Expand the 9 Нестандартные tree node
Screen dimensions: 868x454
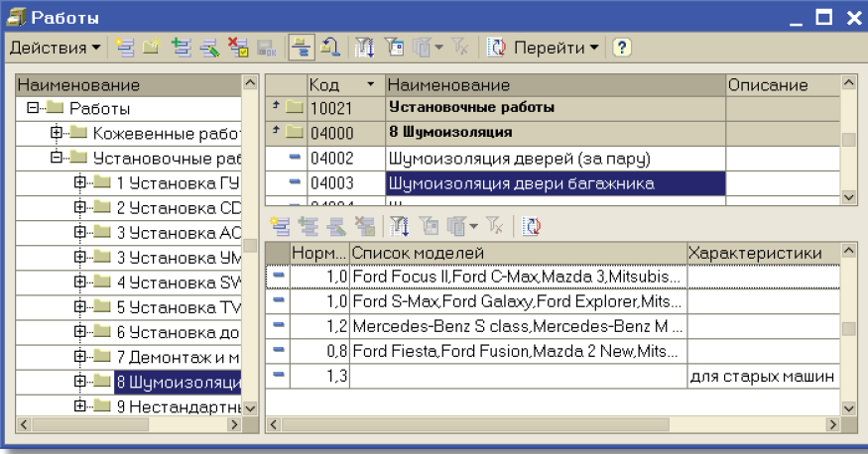[79, 405]
